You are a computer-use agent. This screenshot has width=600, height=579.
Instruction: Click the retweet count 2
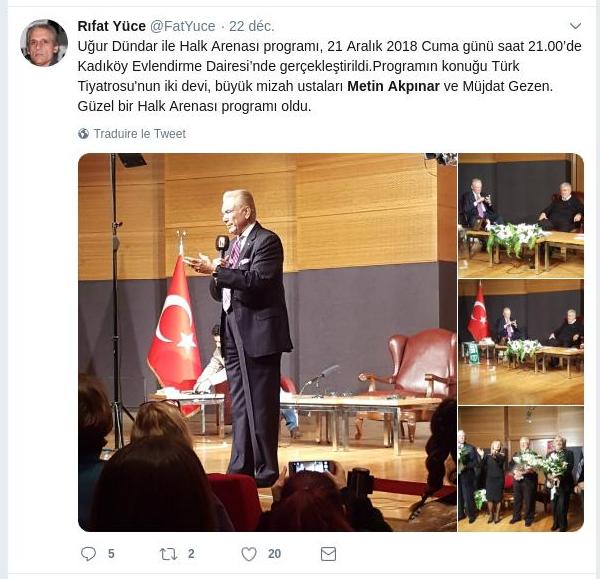[x=191, y=554]
